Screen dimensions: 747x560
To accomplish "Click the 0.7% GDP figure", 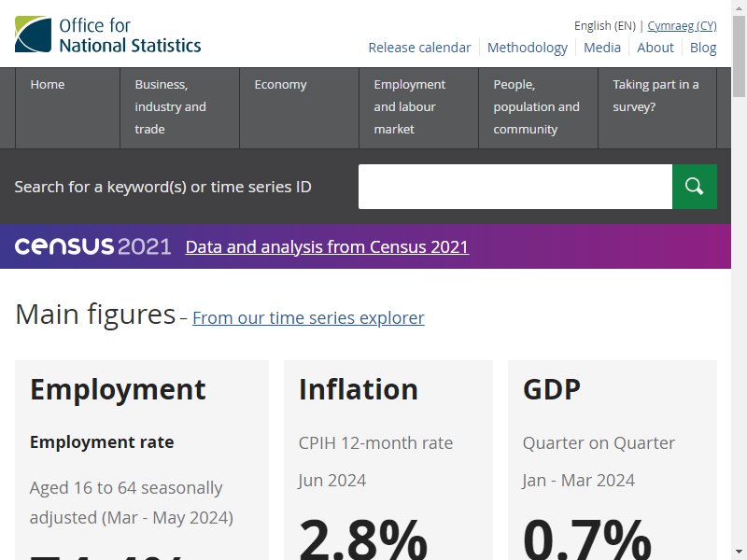I will point(587,540).
